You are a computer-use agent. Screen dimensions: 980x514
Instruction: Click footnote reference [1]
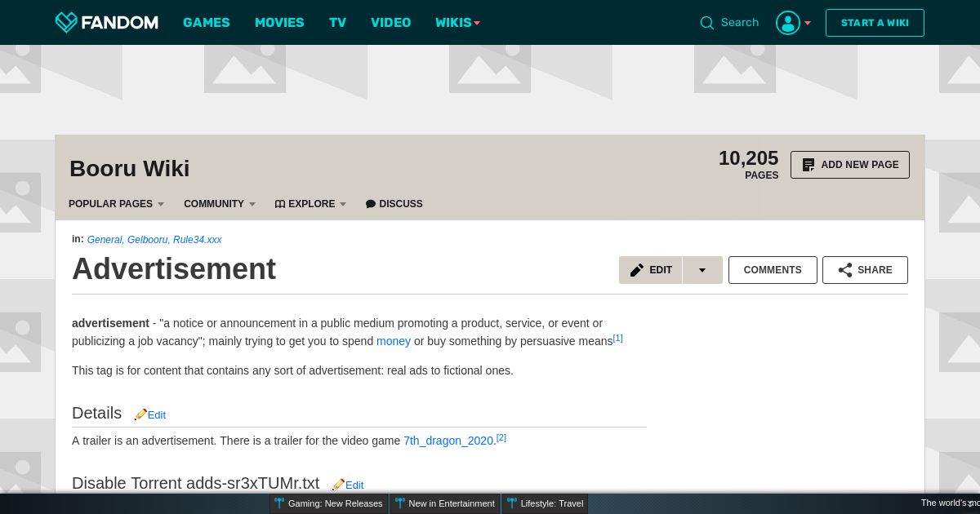click(x=617, y=339)
